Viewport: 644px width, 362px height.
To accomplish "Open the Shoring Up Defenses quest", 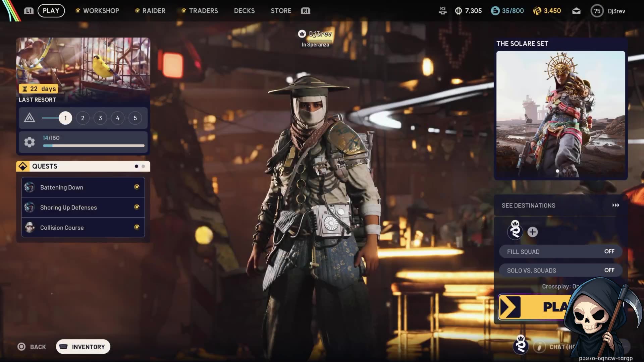I will (83, 207).
